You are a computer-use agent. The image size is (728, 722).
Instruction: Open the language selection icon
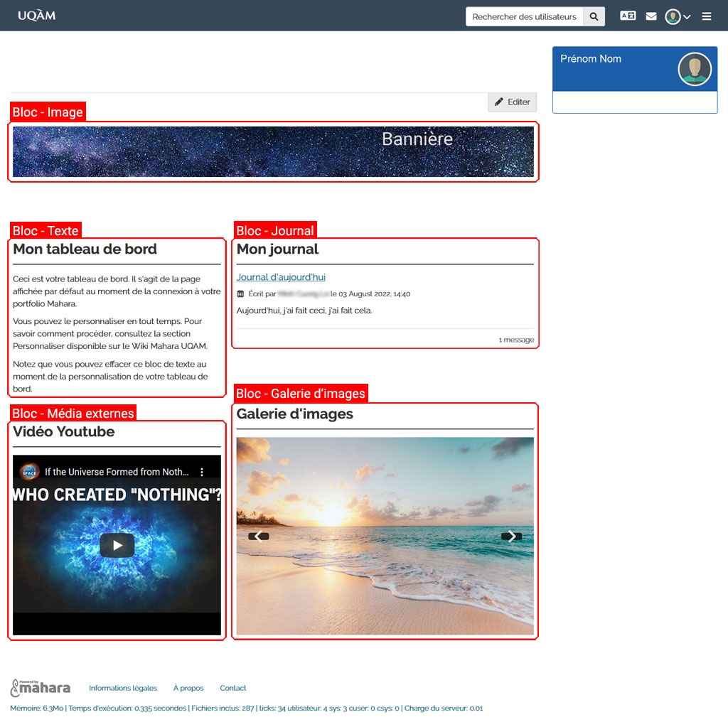(628, 16)
